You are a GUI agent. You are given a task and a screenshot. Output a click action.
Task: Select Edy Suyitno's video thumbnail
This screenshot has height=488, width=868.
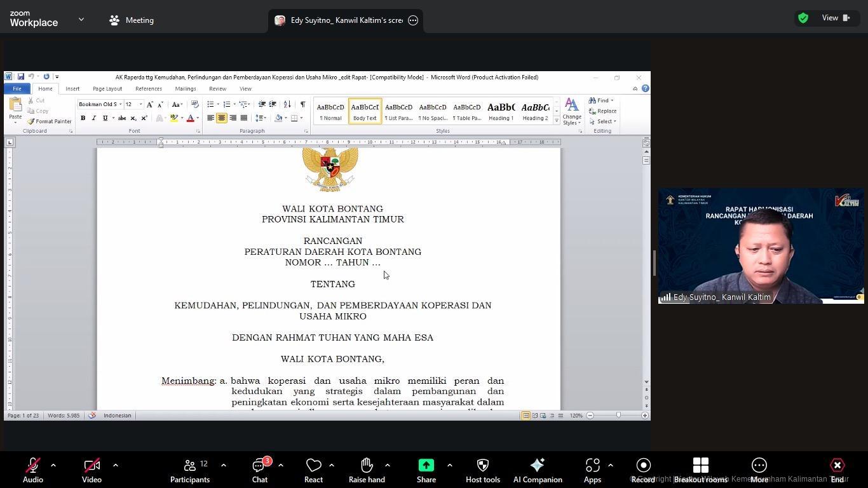click(x=761, y=246)
